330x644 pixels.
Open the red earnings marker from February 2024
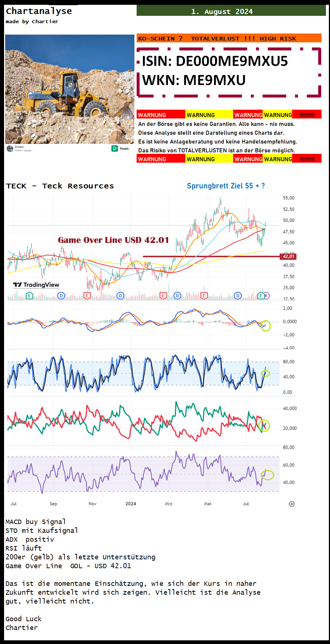pyautogui.click(x=163, y=296)
